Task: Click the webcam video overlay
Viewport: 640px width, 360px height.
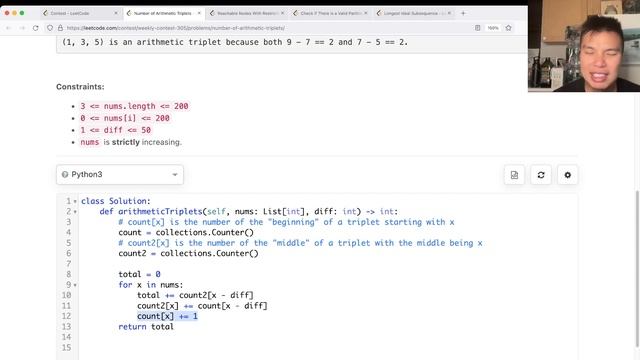Action: point(584,46)
